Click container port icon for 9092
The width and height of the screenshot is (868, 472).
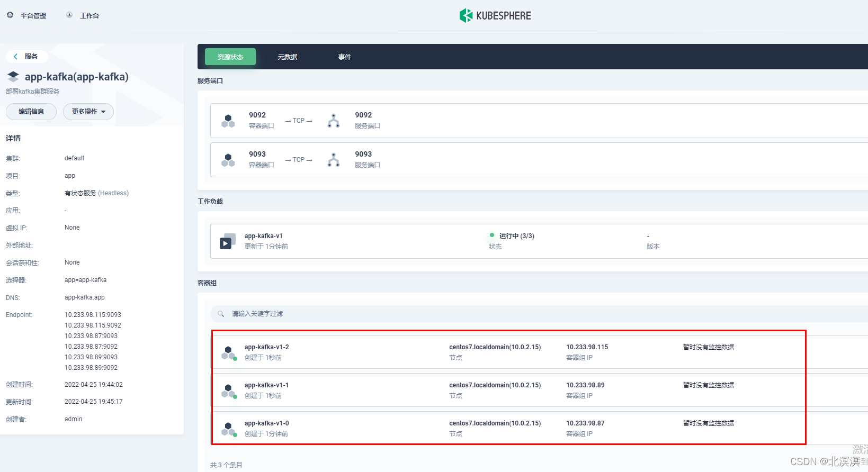[228, 121]
